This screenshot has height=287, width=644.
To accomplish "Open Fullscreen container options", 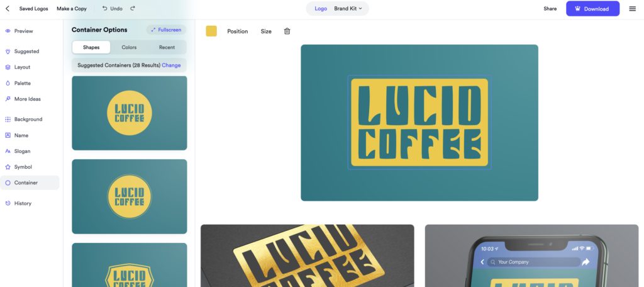I will [x=166, y=30].
